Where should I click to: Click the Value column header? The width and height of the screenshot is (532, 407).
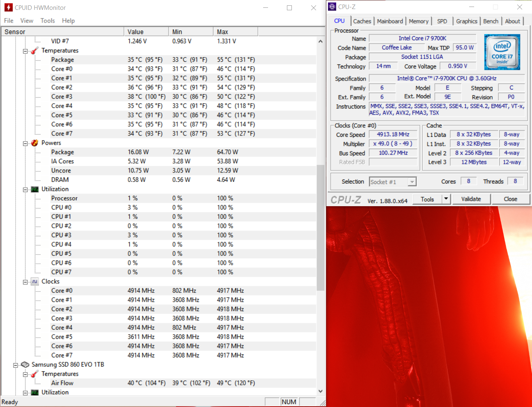tap(146, 32)
